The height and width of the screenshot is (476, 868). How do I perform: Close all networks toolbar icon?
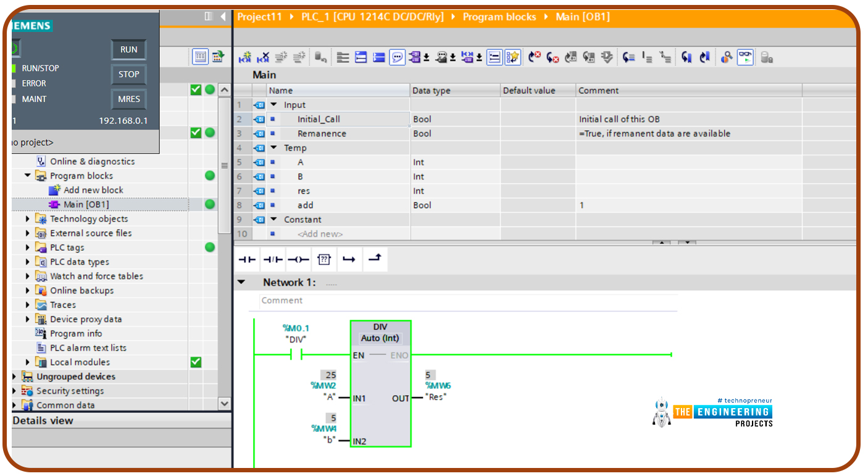tap(379, 57)
